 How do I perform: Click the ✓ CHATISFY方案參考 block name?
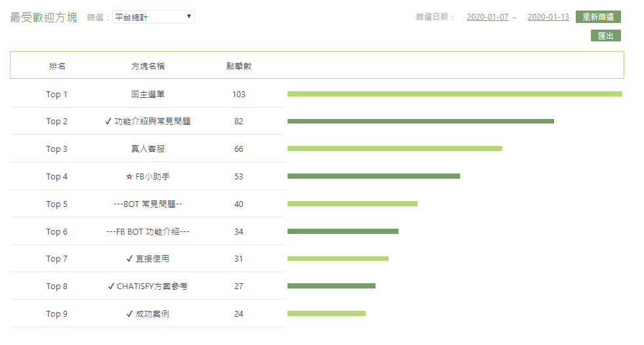tap(148, 287)
